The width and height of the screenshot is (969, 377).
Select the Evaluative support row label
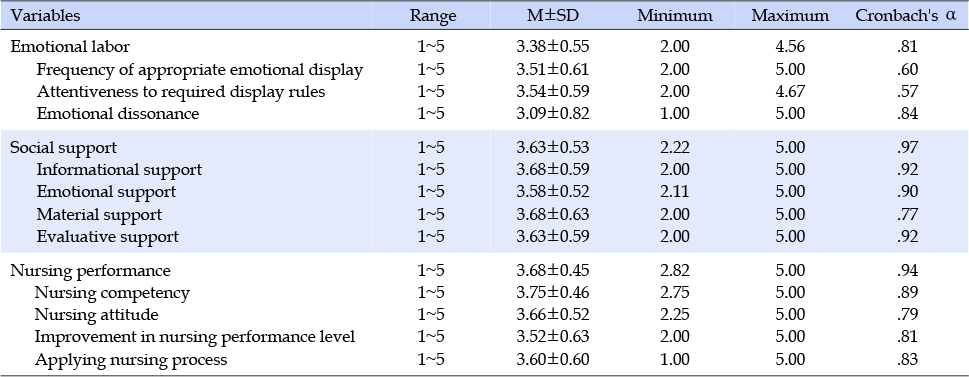point(108,237)
